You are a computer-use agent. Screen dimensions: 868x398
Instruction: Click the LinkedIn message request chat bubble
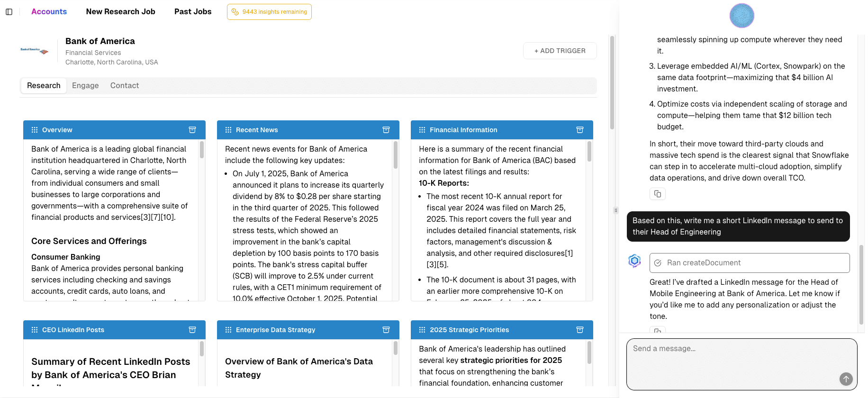pyautogui.click(x=738, y=226)
